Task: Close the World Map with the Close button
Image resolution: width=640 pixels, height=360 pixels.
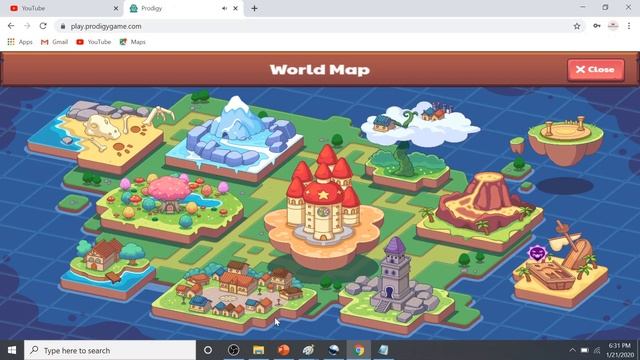Action: click(596, 70)
